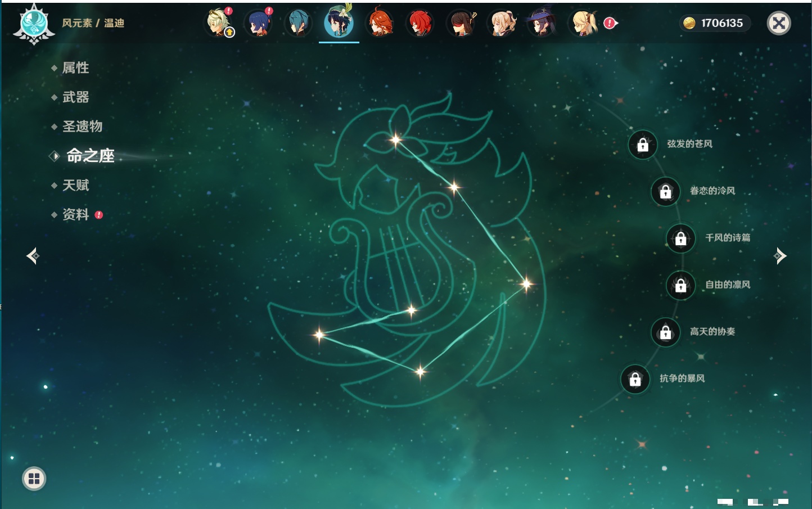Select the blond character portrait with upgrade arrow
The height and width of the screenshot is (509, 812).
click(218, 23)
